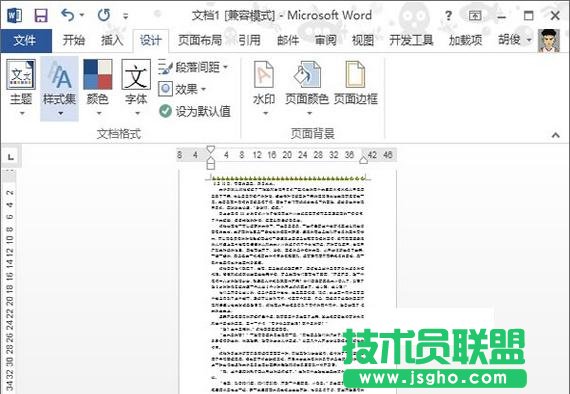570x394 pixels.
Task: Open the 审阅 (Review) tab
Action: [x=325, y=40]
